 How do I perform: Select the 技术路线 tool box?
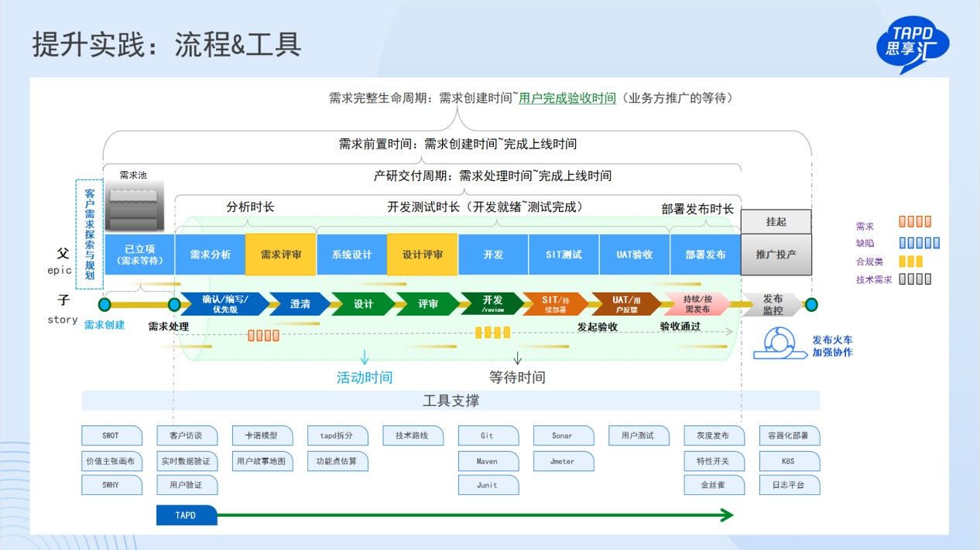pyautogui.click(x=413, y=436)
